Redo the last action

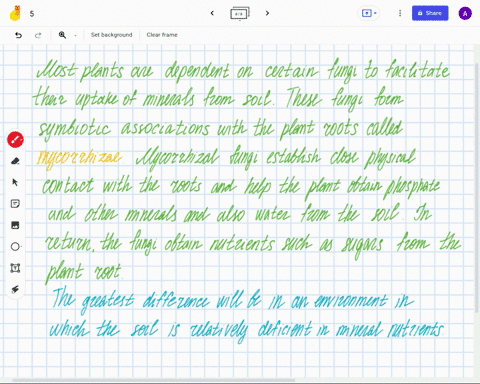[38, 35]
